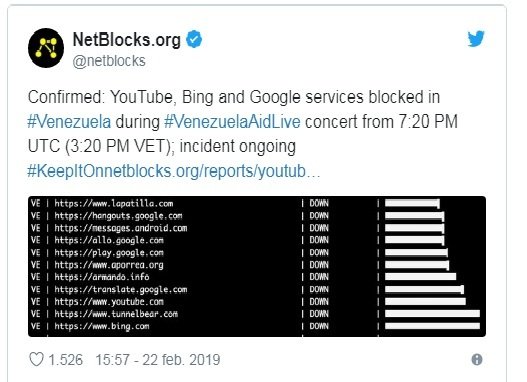Click the tweet text starting with Confirmed

[243, 134]
